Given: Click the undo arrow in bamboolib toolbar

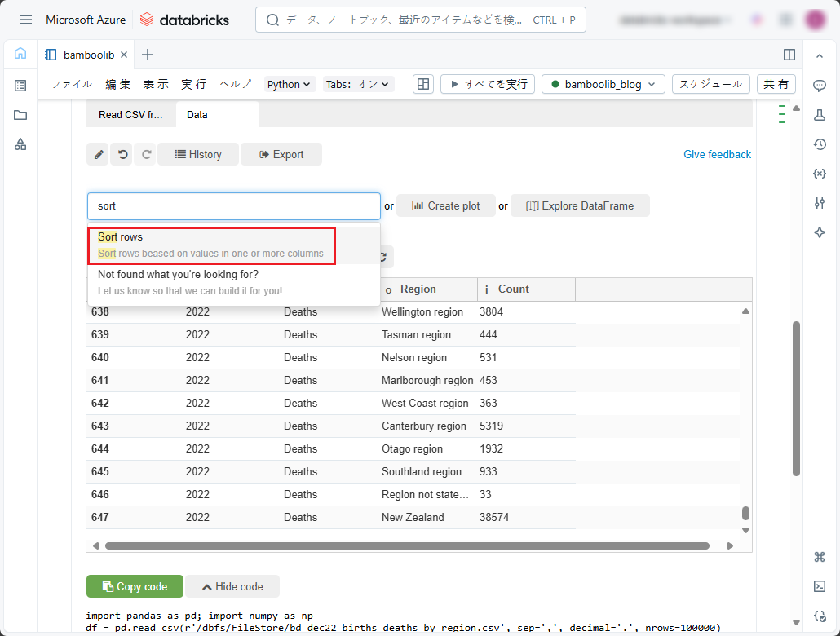Looking at the screenshot, I should (123, 154).
